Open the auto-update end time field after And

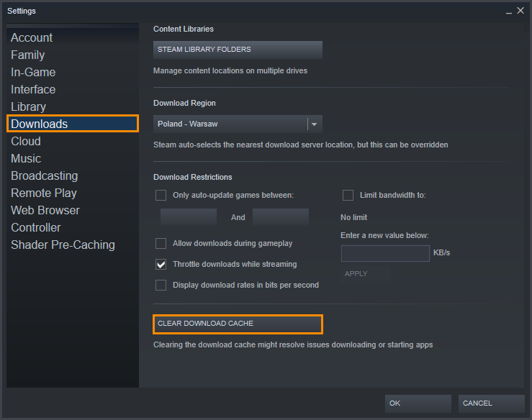tap(281, 217)
